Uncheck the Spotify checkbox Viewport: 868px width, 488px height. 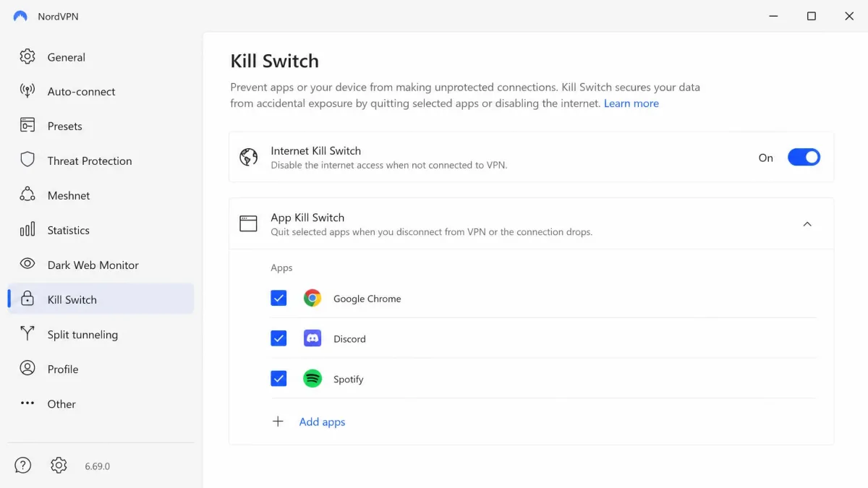coord(278,378)
